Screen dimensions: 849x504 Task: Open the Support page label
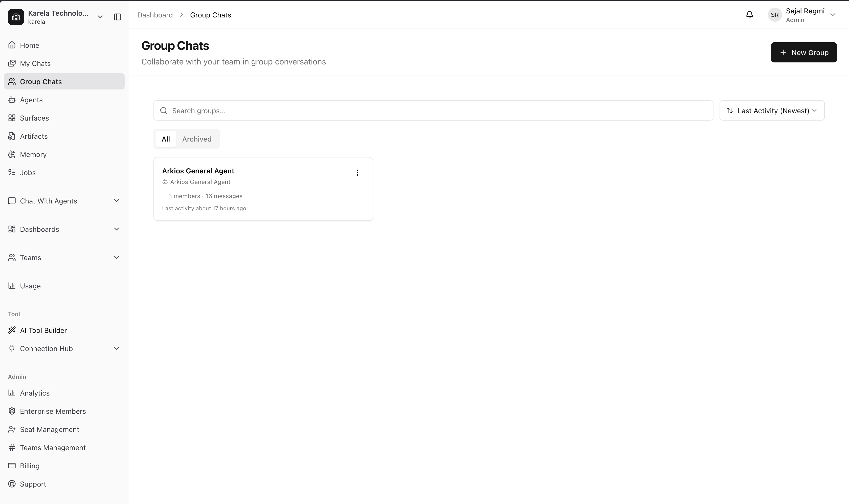33,484
